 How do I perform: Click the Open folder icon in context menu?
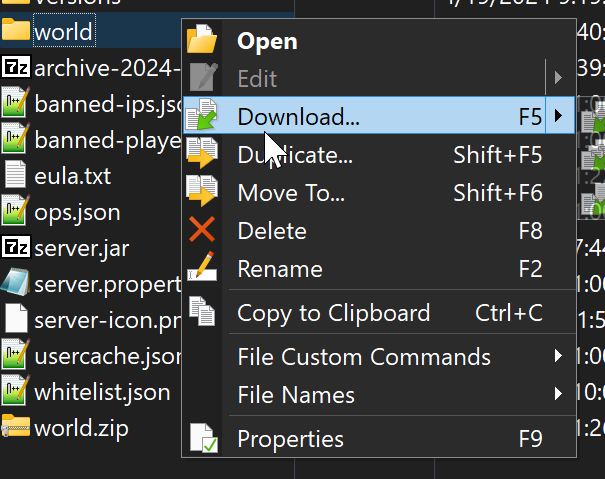[202, 41]
